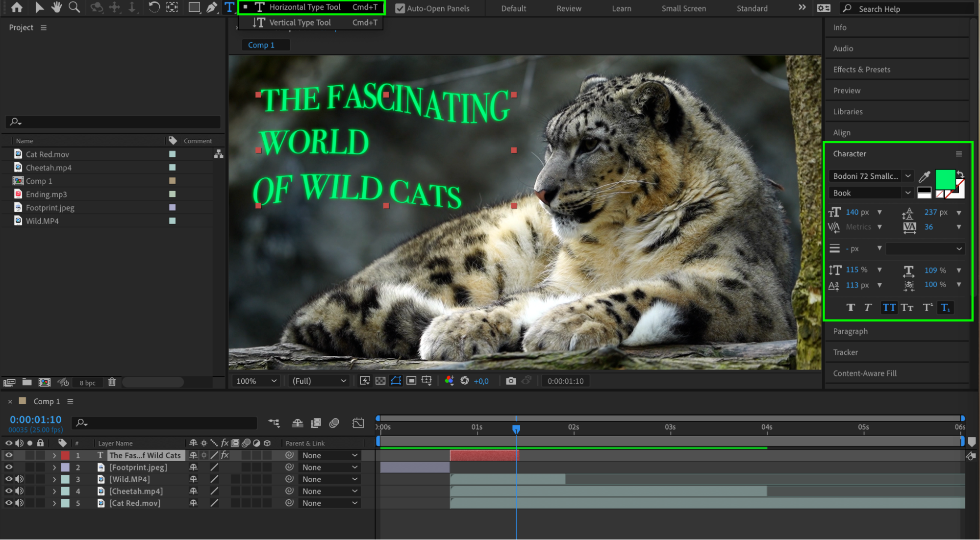Screen dimensions: 980x540
Task: Choose Vertical Type Tool menu entry
Action: pos(300,23)
